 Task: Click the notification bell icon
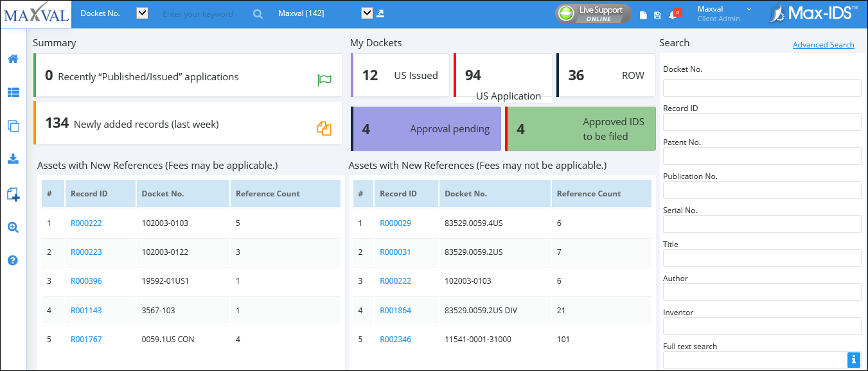click(672, 15)
